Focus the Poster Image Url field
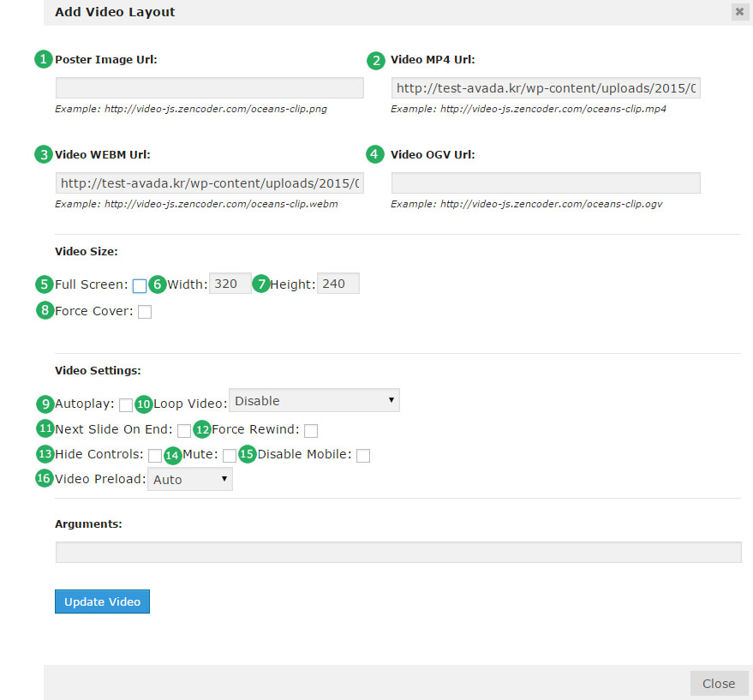The height and width of the screenshot is (700, 753). point(210,88)
